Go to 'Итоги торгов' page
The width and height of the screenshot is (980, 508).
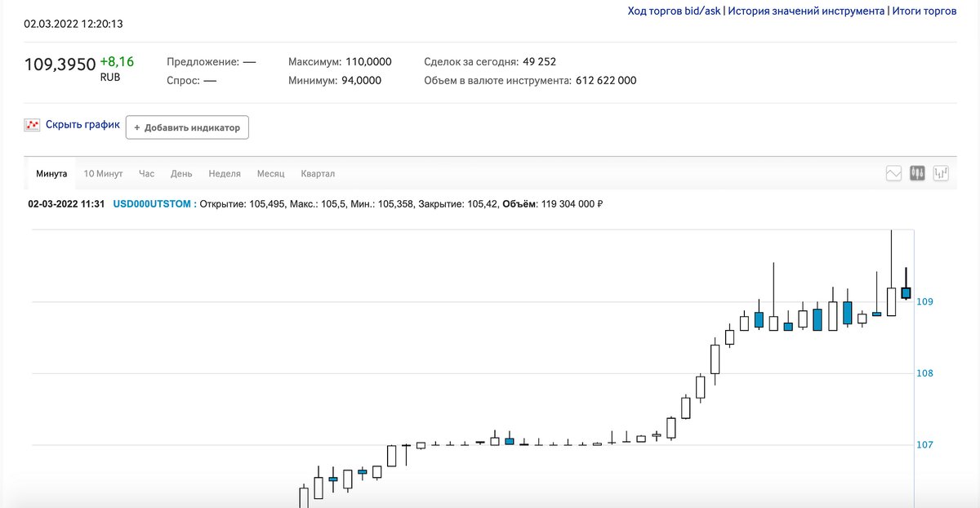(924, 11)
